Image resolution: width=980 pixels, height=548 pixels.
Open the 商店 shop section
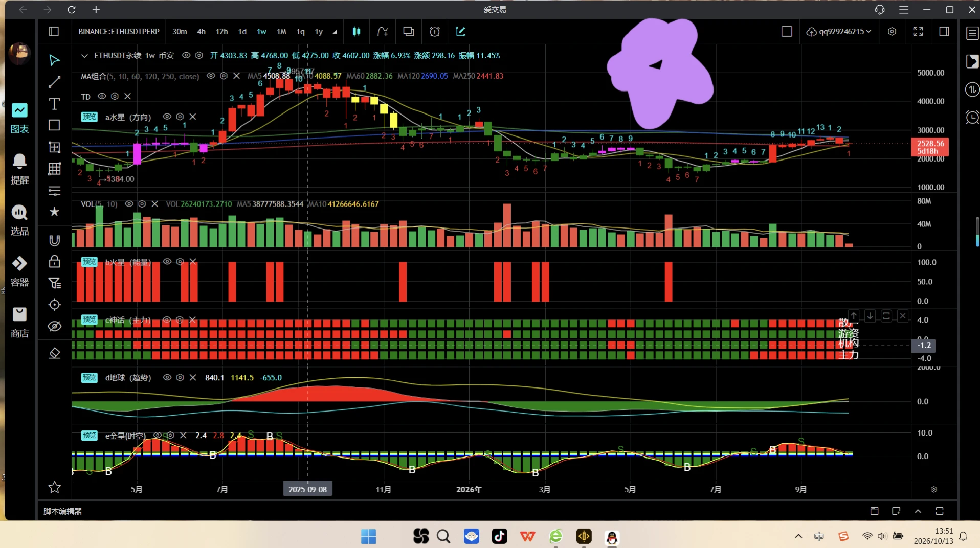[x=19, y=323]
